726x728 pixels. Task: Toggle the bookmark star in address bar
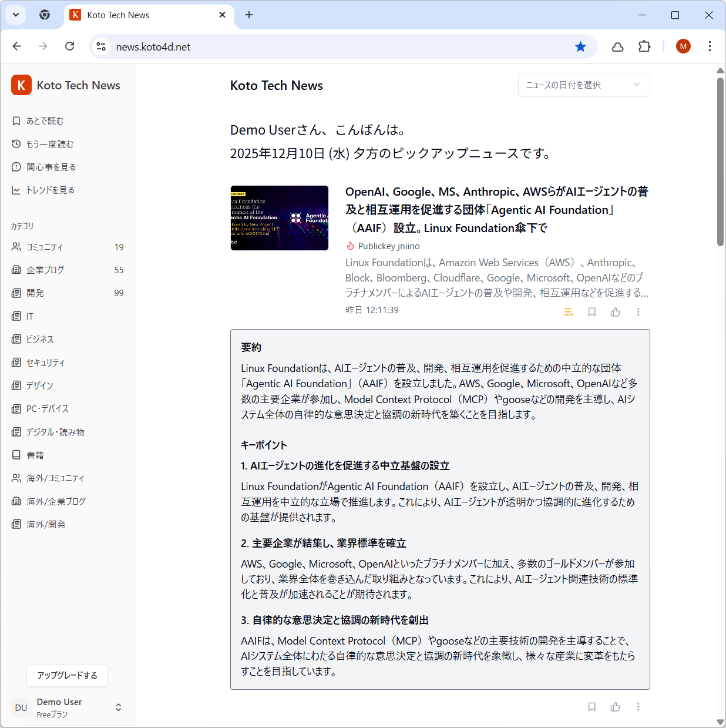[580, 46]
